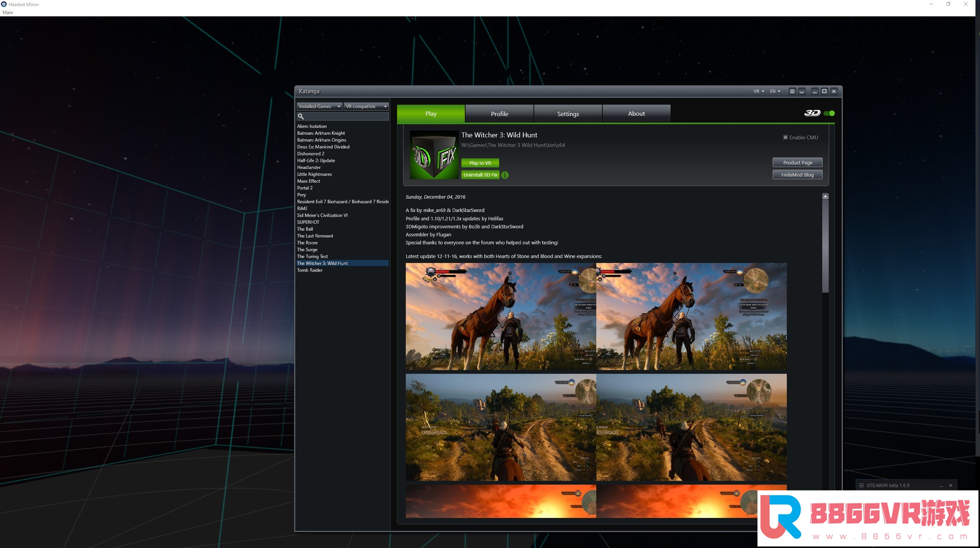
Task: Select Portal 2 in game list
Action: 342,188
